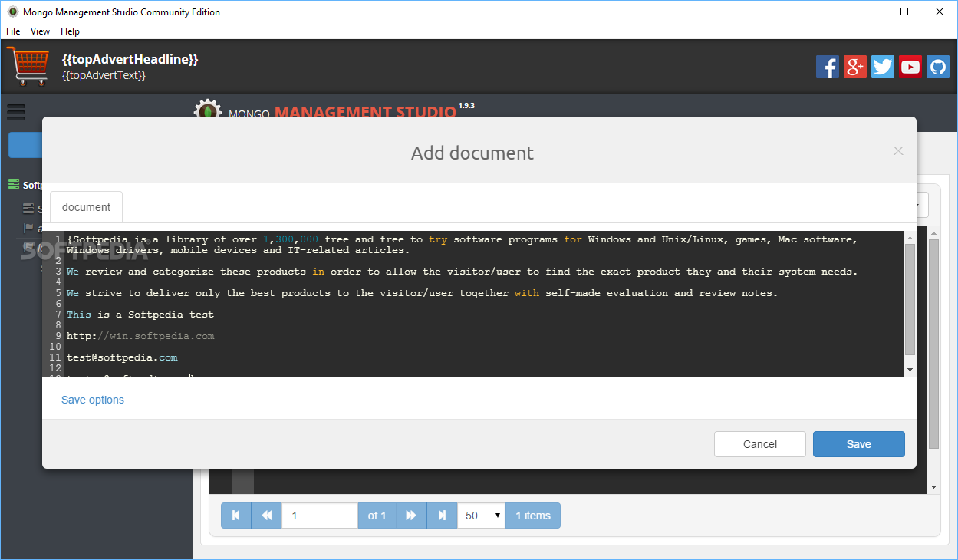958x560 pixels.
Task: Toggle the hamburger sidebar menu icon
Action: pos(16,112)
